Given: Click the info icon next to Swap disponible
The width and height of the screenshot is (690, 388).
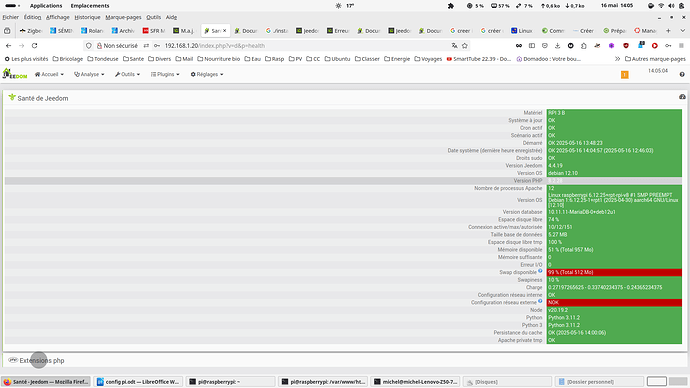Looking at the screenshot, I should pyautogui.click(x=540, y=271).
